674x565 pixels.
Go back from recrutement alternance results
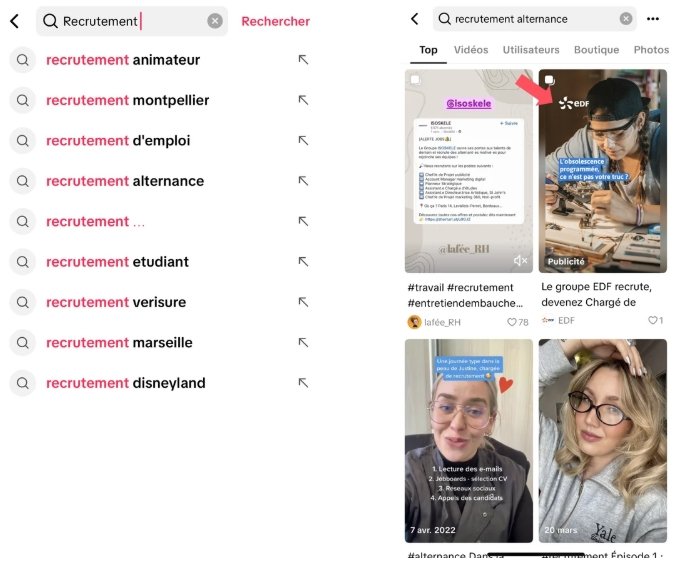coord(415,18)
